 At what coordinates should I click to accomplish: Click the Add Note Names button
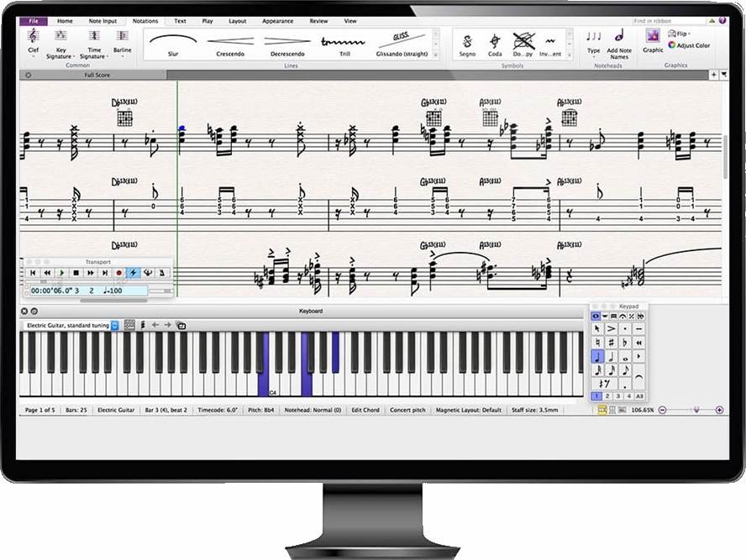(x=618, y=40)
